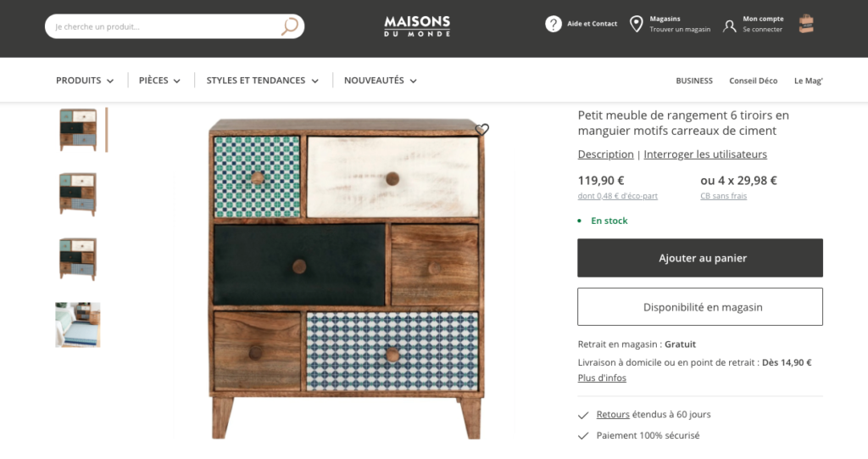Click the Magasins location pin icon
The height and width of the screenshot is (459, 868).
pyautogui.click(x=637, y=24)
